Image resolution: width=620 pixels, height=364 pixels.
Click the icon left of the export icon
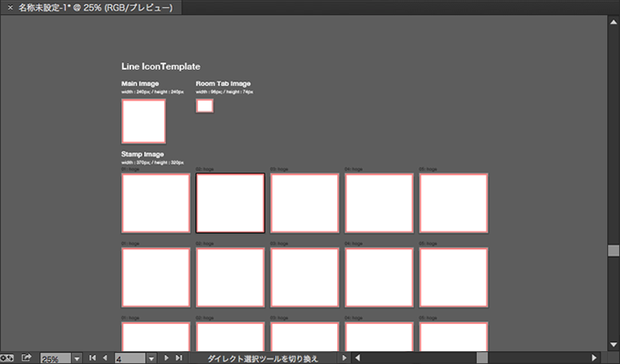pyautogui.click(x=7, y=358)
